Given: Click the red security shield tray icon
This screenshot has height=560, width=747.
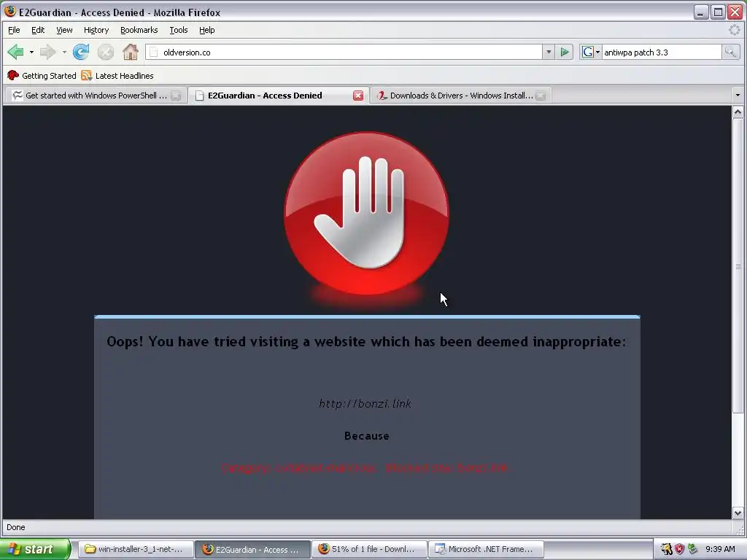Looking at the screenshot, I should pos(679,549).
